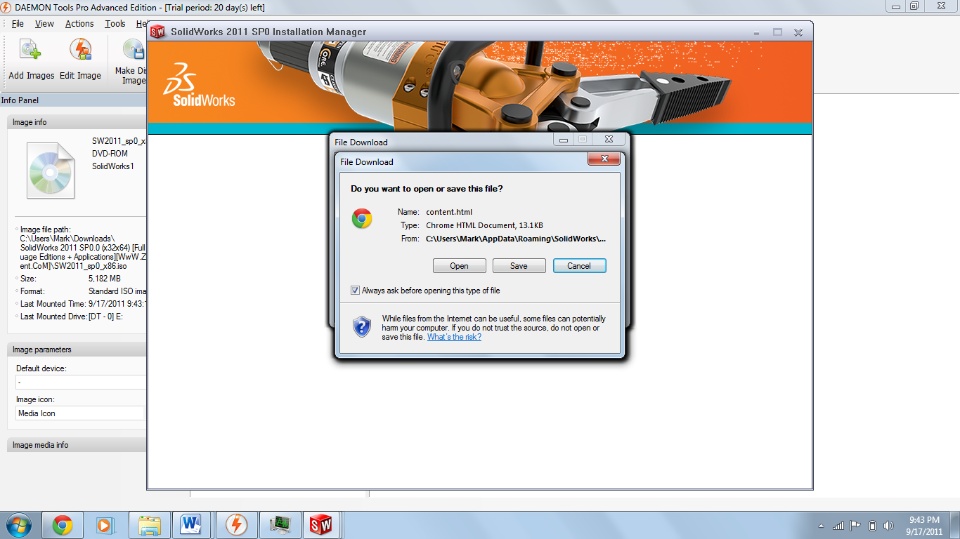This screenshot has width=960, height=539.
Task: Click the Action Center flag tray icon
Action: click(x=855, y=526)
